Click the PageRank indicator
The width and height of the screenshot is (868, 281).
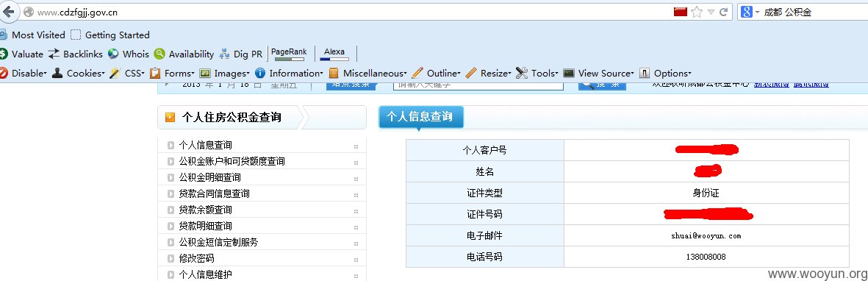(x=289, y=54)
